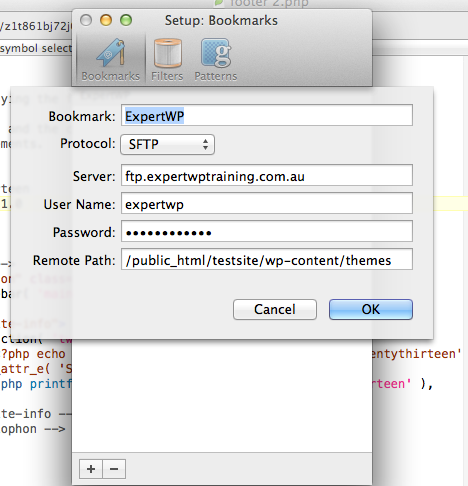Confirm bookmark with OK button
The height and width of the screenshot is (486, 468).
pos(371,309)
